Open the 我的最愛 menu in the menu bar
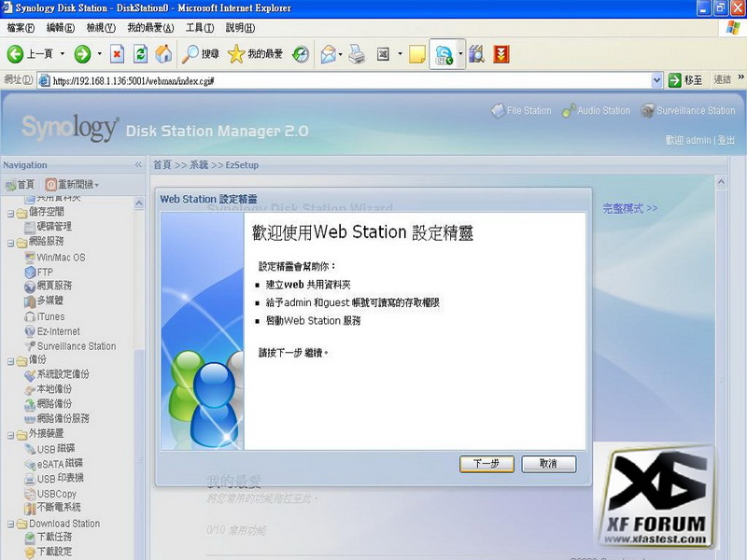 150,28
